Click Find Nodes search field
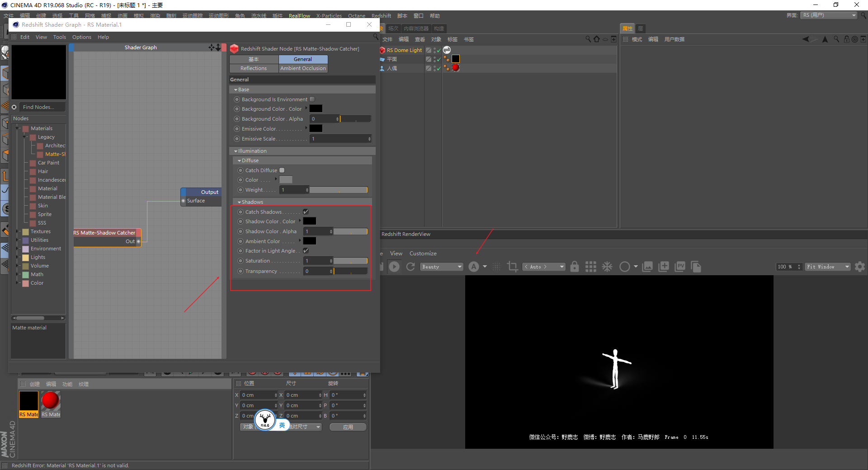 coord(42,107)
